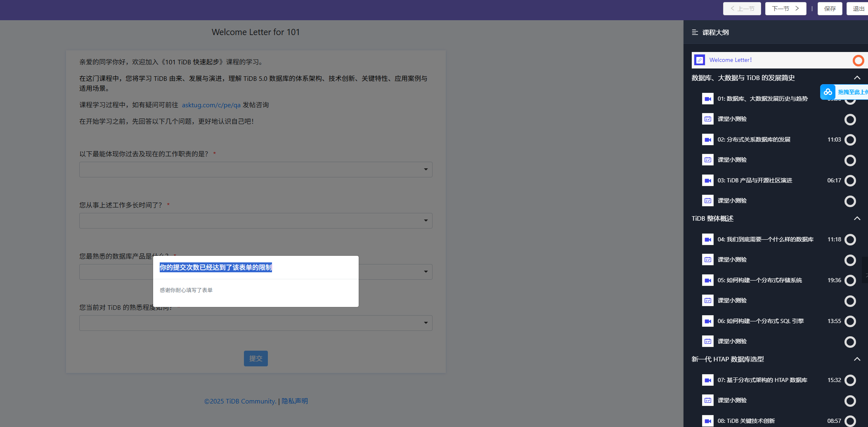Screen dimensions: 868x427
Task: Open the asktug.com/c/pe/qa link
Action: click(x=211, y=105)
